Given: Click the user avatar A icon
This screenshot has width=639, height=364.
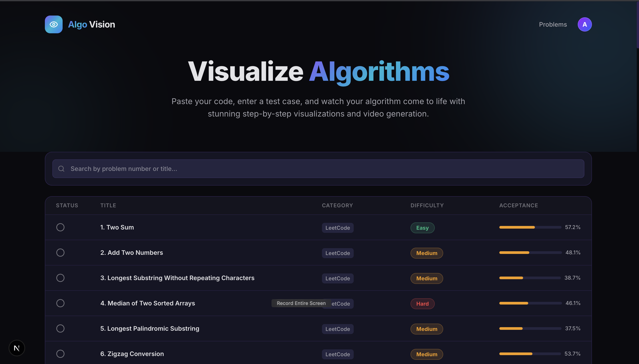Looking at the screenshot, I should (x=584, y=24).
